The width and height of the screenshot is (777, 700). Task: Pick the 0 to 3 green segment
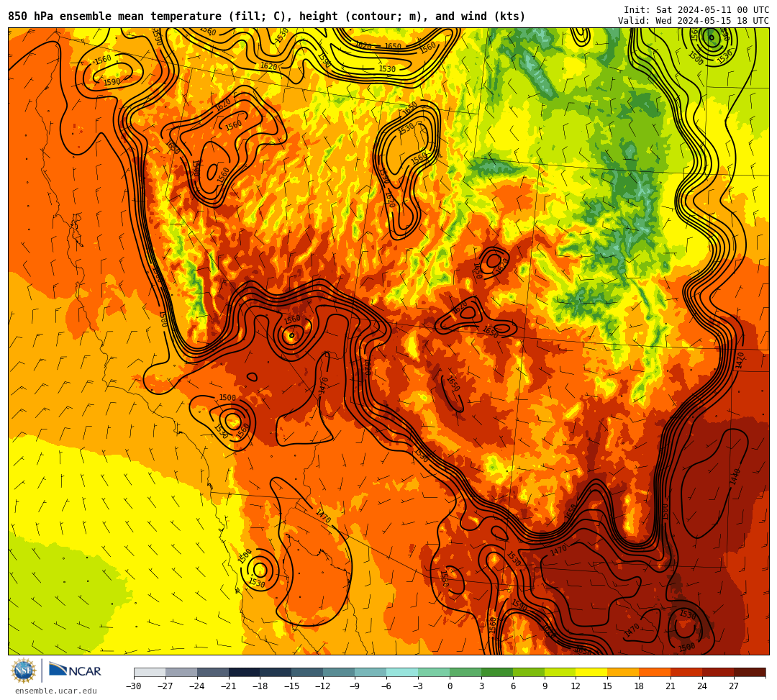point(465,672)
